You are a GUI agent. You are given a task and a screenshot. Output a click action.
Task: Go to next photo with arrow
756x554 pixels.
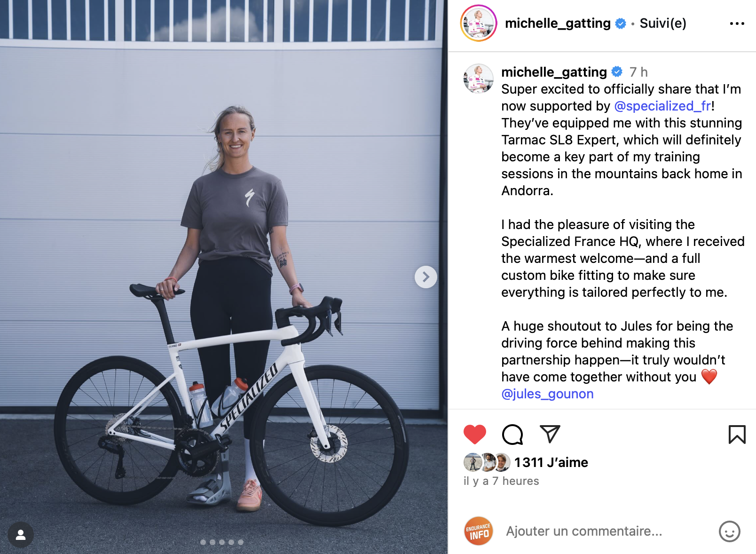point(425,277)
